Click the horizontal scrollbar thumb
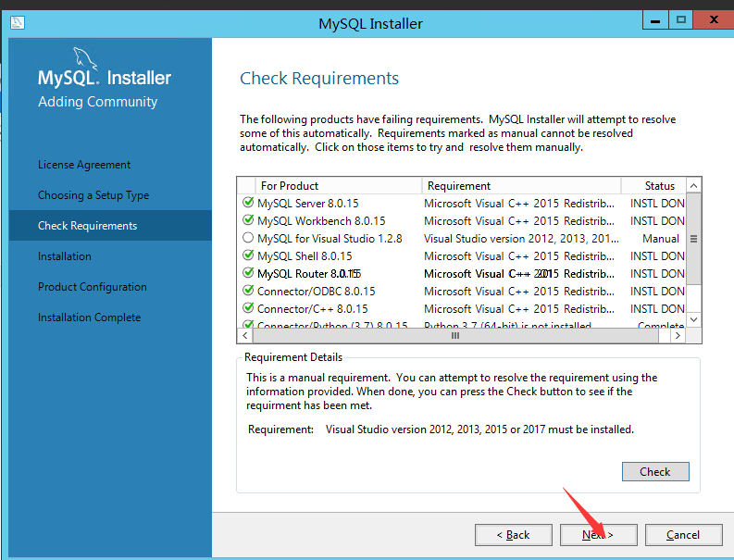 [x=455, y=335]
